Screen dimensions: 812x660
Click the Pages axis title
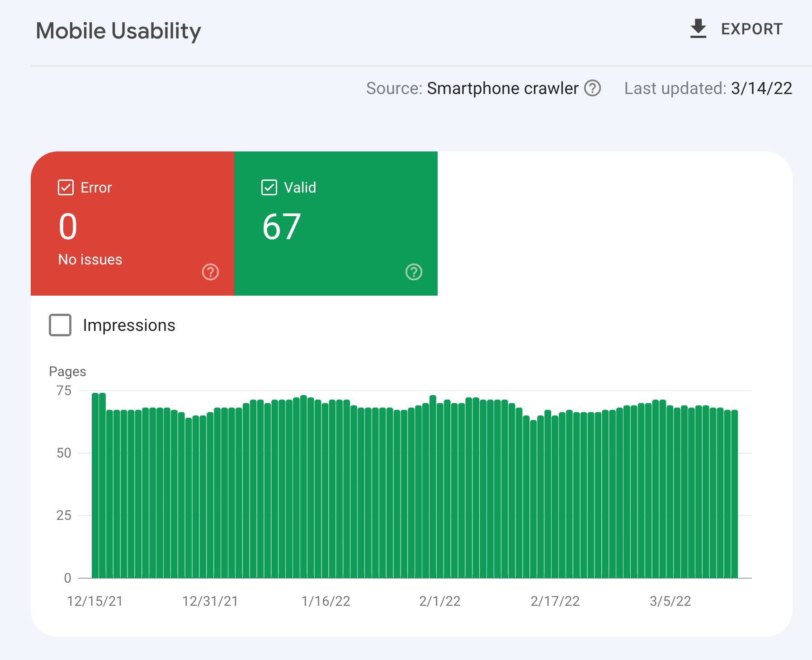coord(67,372)
